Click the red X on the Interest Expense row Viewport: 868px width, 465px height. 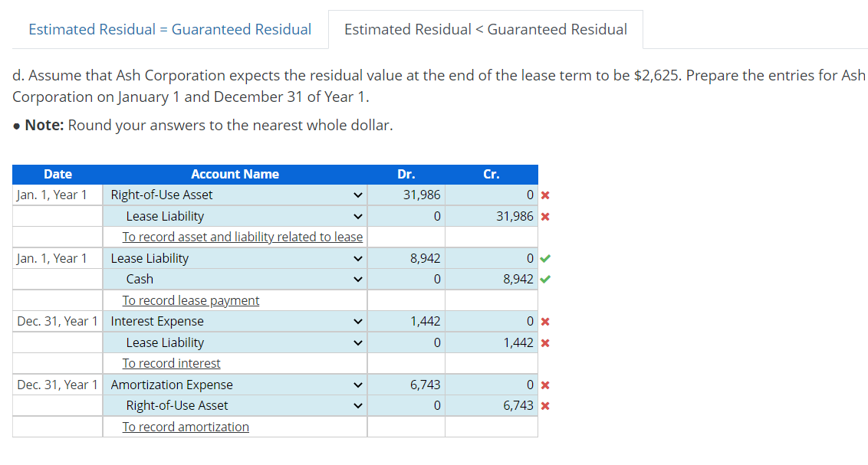pos(544,321)
